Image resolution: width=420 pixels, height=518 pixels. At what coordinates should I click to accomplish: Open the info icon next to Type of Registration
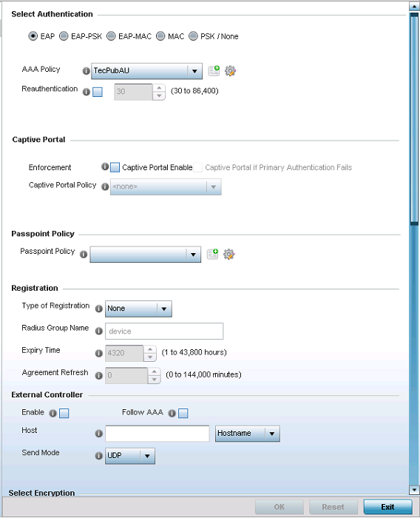click(98, 309)
